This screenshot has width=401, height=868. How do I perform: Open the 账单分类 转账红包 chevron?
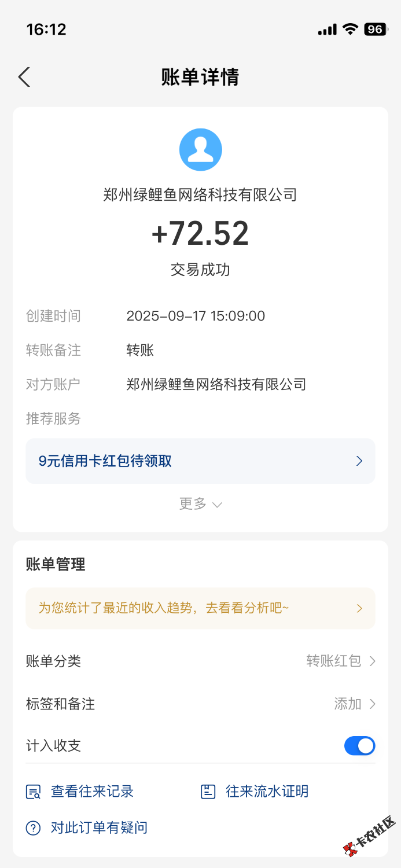373,661
